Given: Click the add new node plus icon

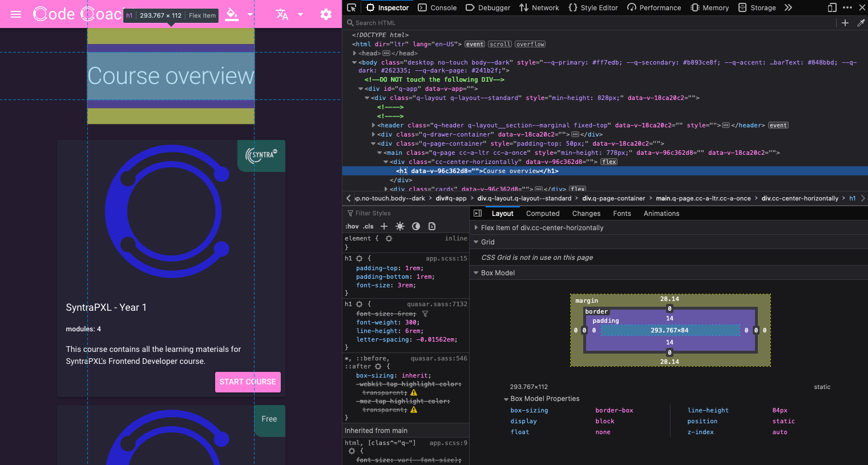Looking at the screenshot, I should coord(845,23).
